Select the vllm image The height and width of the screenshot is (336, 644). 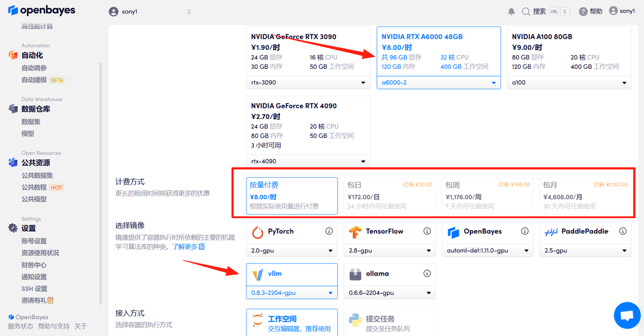[x=291, y=274]
